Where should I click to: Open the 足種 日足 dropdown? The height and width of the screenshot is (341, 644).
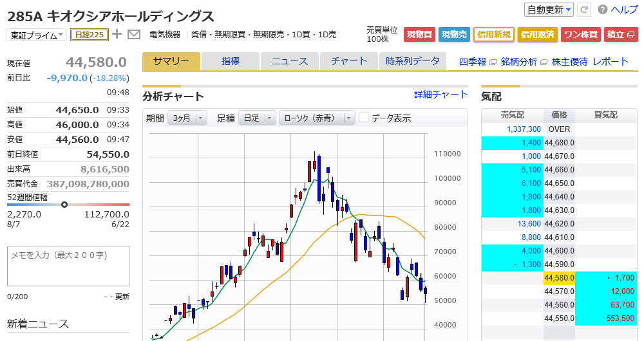(257, 118)
